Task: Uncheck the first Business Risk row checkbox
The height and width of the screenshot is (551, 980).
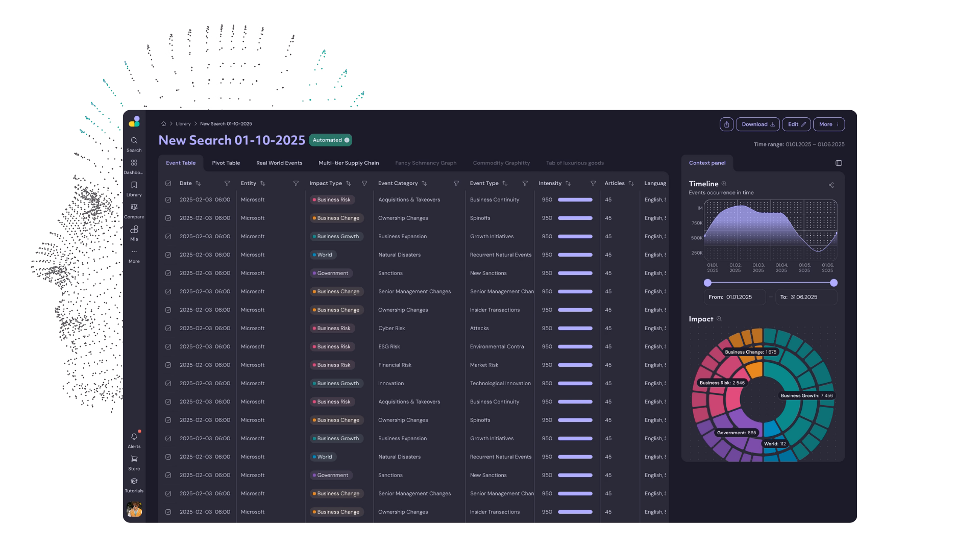Action: 168,200
